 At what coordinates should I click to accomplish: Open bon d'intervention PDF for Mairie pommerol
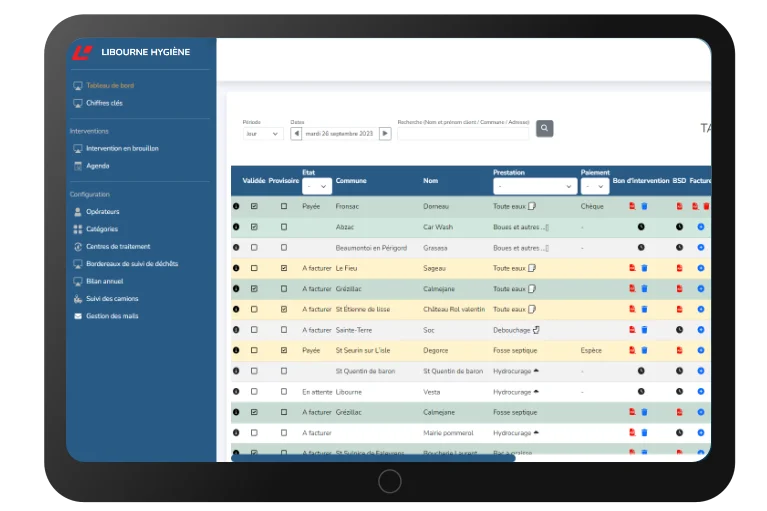pos(632,433)
